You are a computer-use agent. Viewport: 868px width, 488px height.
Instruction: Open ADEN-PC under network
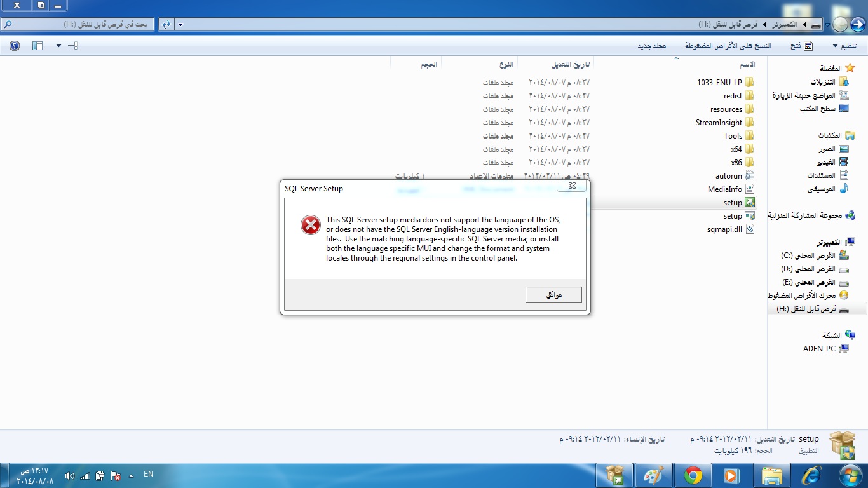click(x=825, y=348)
